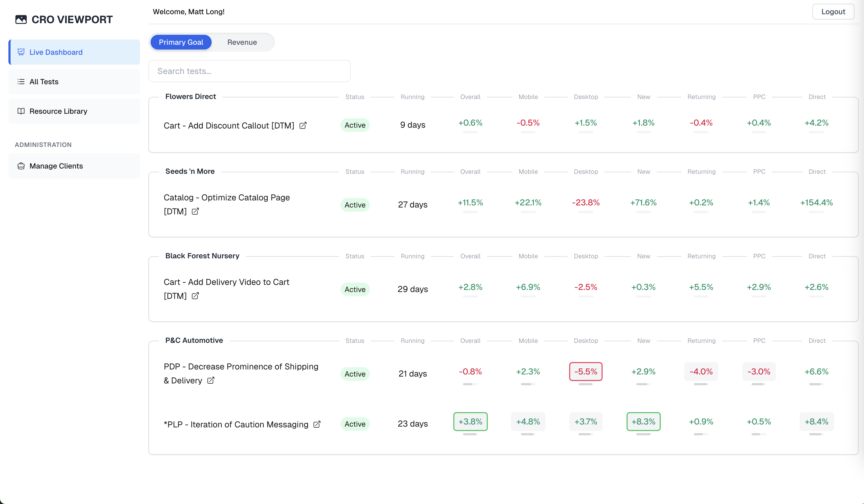The width and height of the screenshot is (864, 504).
Task: Expand the P&C Automotive section
Action: (194, 340)
